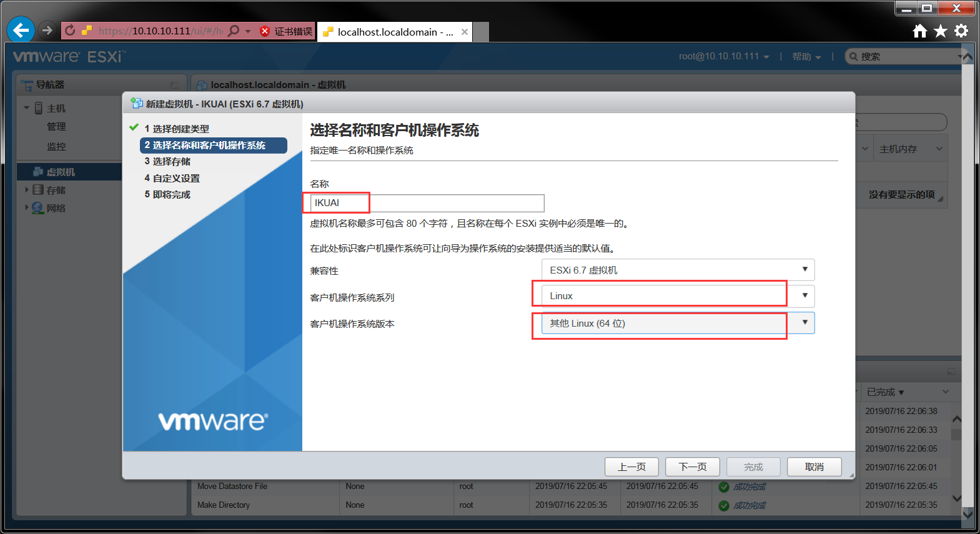Open the root@10.10.10.111 user menu

click(724, 56)
